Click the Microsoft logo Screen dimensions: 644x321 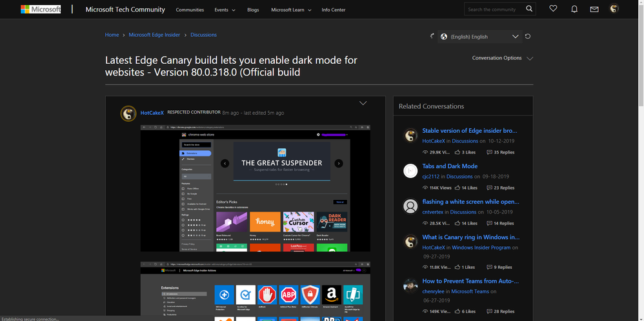[x=41, y=9]
